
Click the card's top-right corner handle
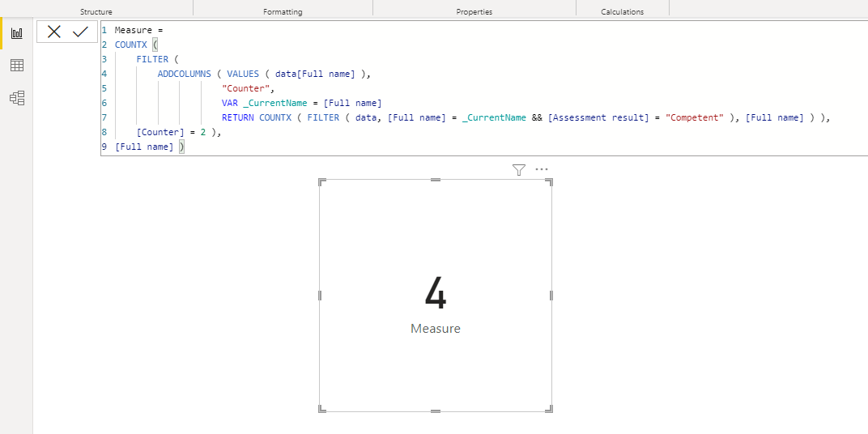[550, 181]
